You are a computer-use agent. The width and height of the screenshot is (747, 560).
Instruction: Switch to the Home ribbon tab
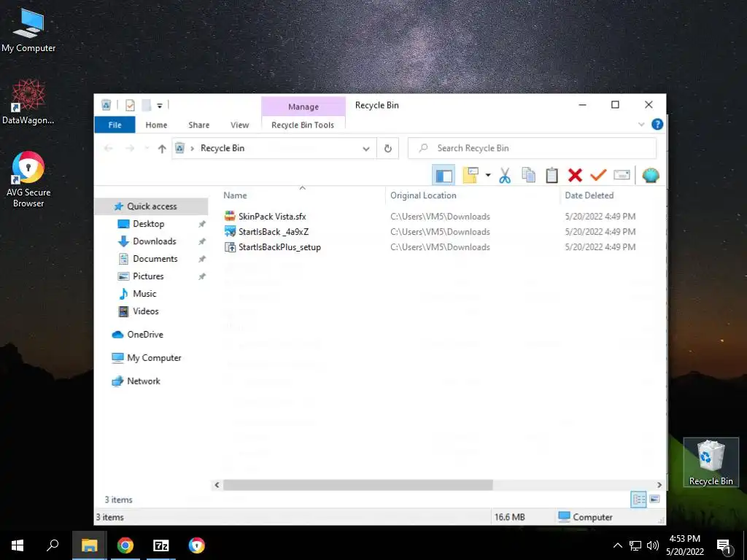pos(156,125)
